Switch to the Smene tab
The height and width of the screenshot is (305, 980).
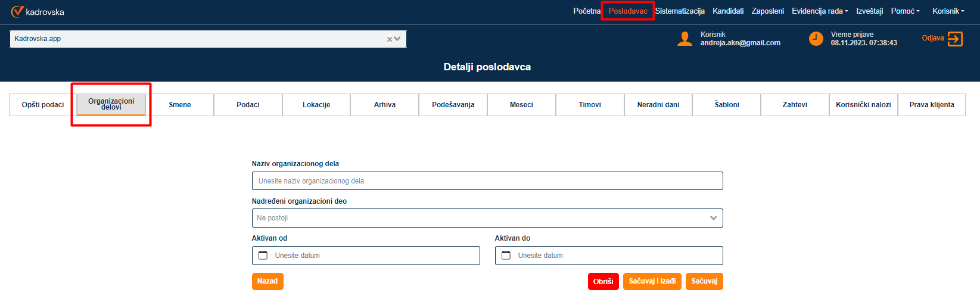(x=179, y=105)
